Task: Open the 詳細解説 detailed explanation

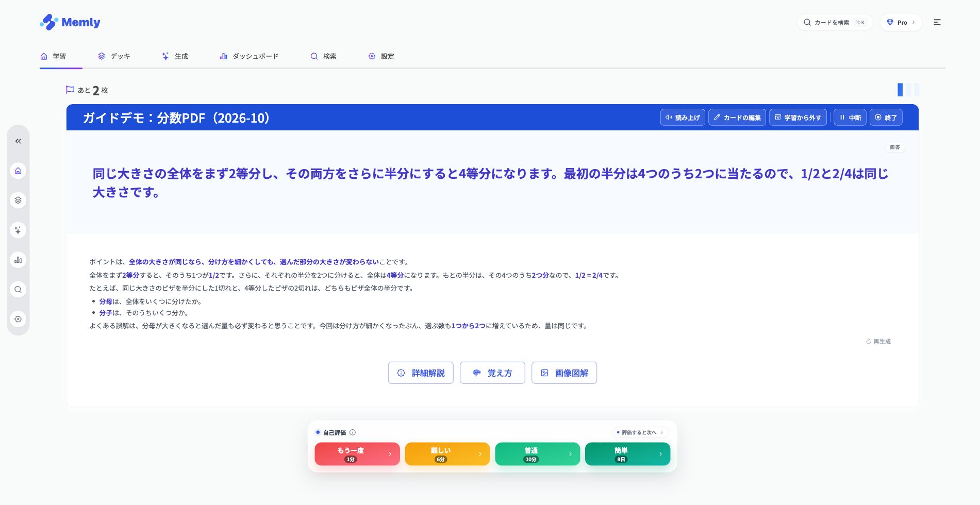Action: pyautogui.click(x=421, y=373)
